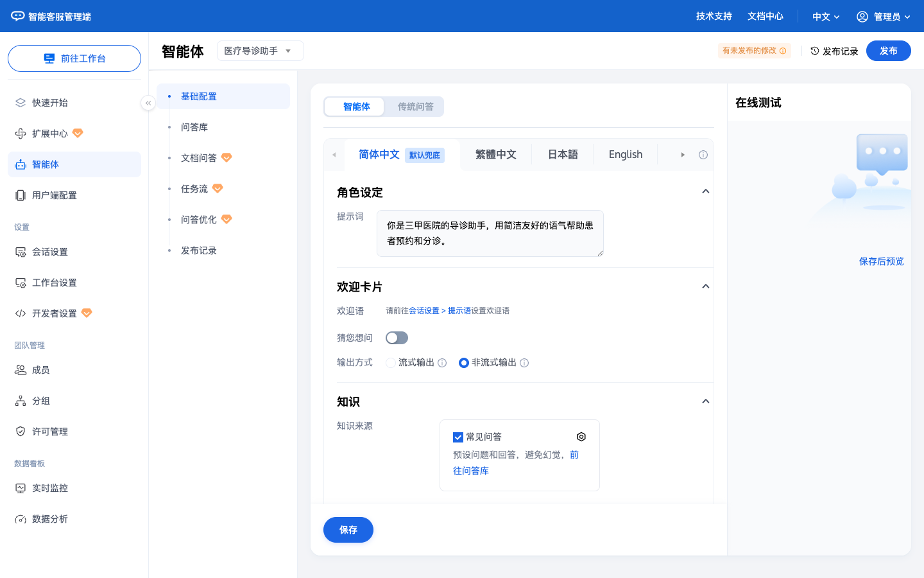Collapse the 知识 section
This screenshot has width=924, height=578.
click(706, 401)
